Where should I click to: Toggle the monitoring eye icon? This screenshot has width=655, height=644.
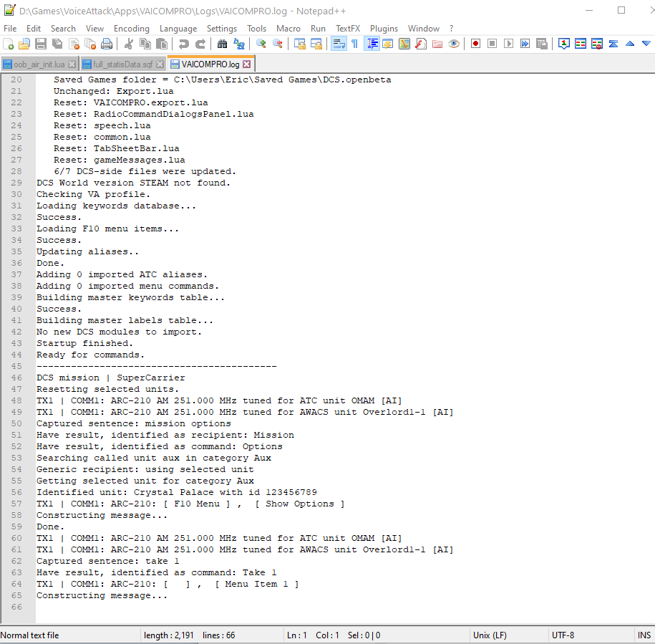[454, 44]
